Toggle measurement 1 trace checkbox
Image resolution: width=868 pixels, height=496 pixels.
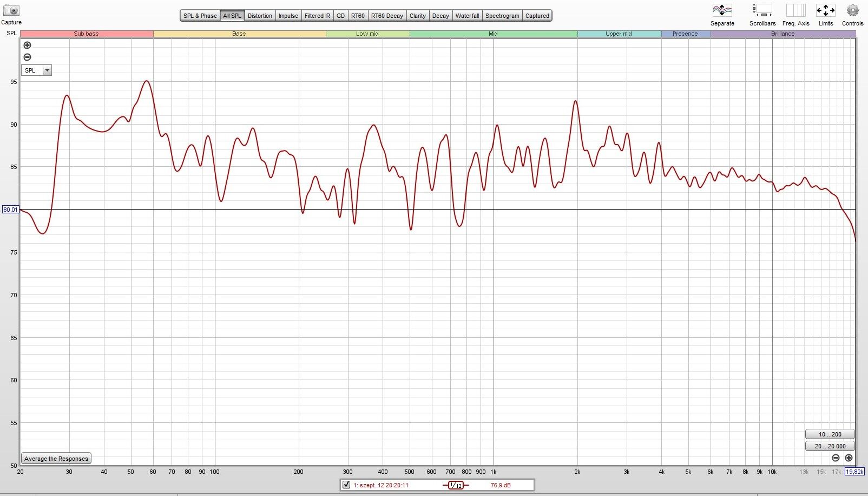[346, 485]
